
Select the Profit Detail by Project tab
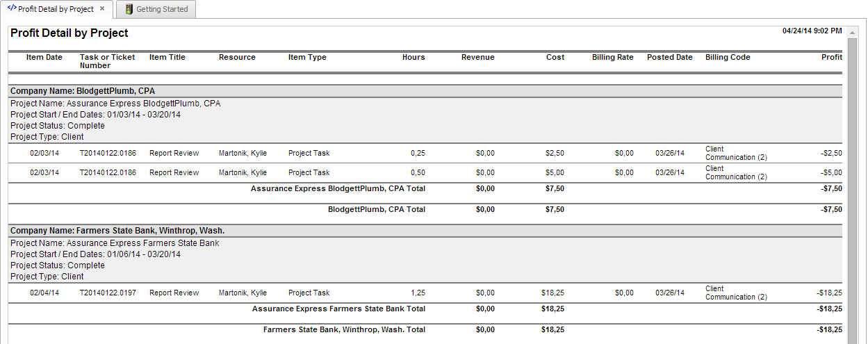click(x=56, y=10)
